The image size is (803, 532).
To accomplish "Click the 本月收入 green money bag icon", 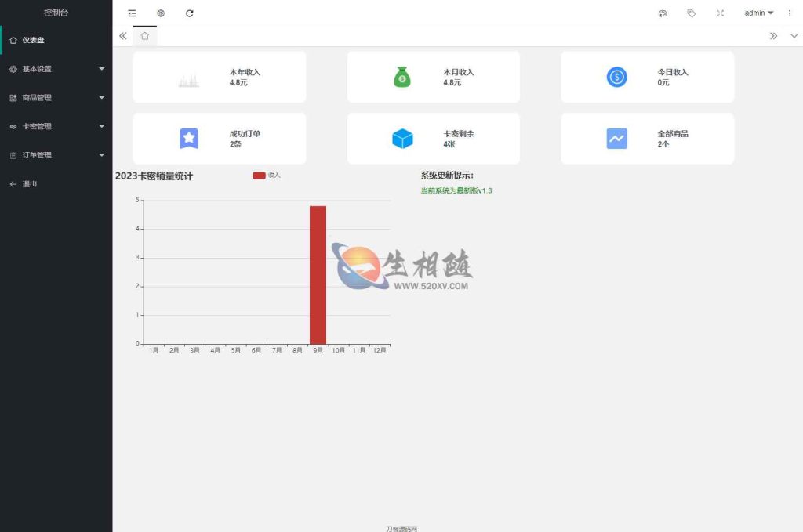I will (x=402, y=76).
